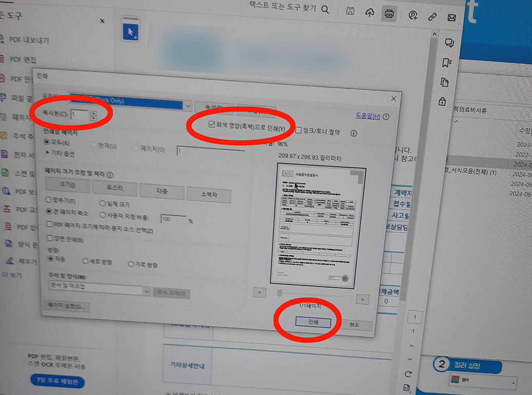The height and width of the screenshot is (395, 532).
Task: Open the comments panel on the right sidebar
Action: point(449,43)
